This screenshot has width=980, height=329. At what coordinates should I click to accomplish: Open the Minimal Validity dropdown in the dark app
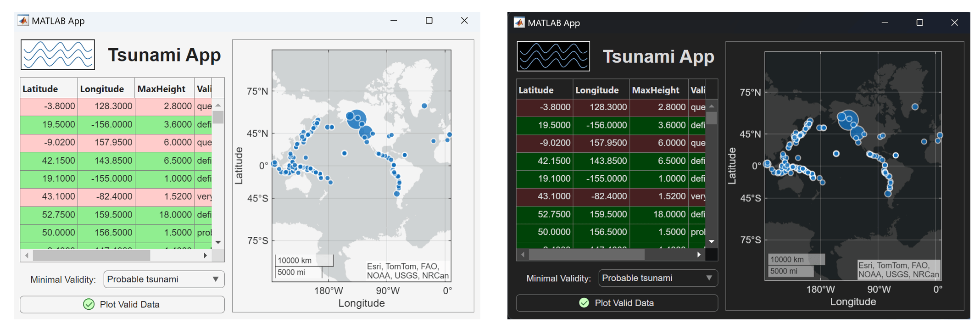pyautogui.click(x=658, y=278)
